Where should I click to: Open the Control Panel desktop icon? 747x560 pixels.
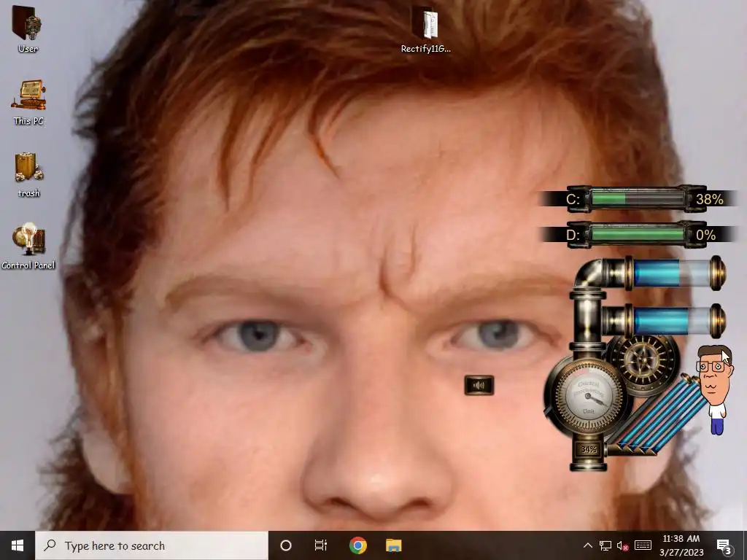[x=28, y=246]
